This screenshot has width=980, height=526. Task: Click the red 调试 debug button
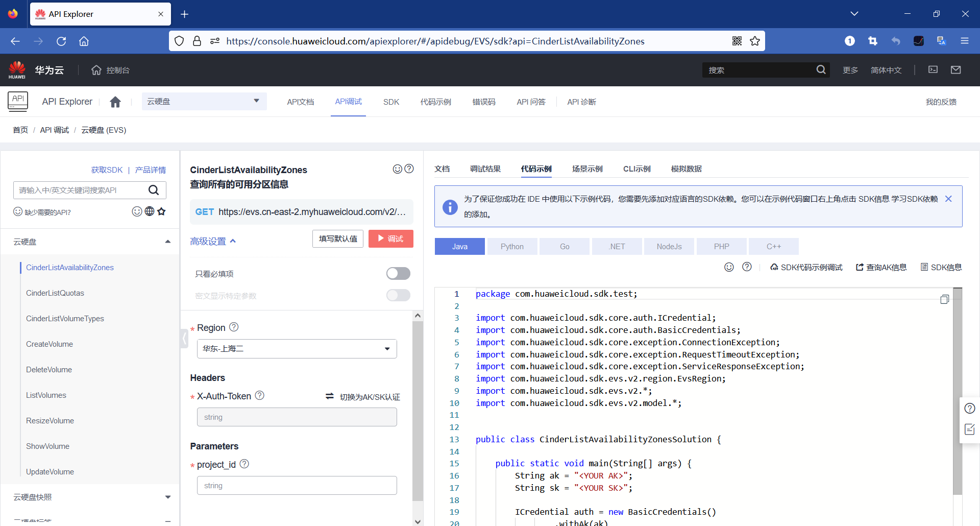[391, 238]
